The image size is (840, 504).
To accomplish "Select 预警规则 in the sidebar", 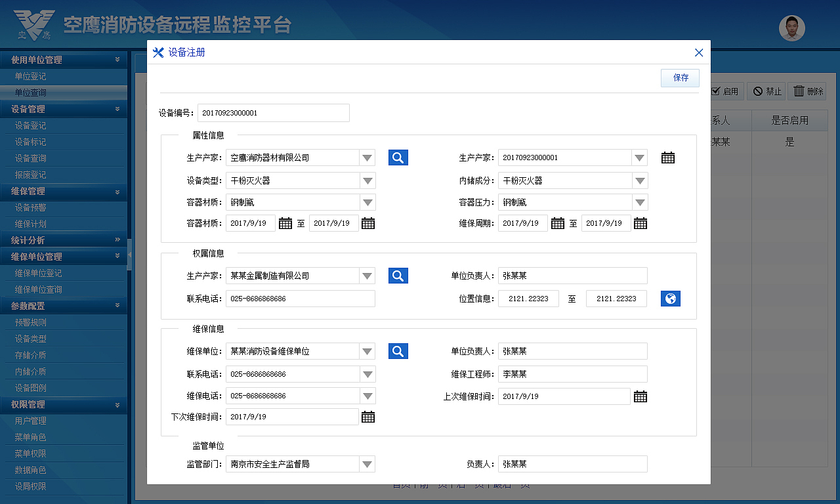I will tap(30, 322).
